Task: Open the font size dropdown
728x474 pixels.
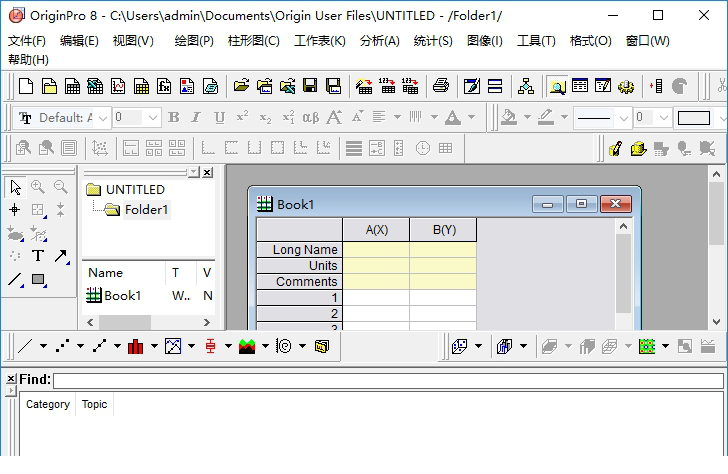Action: tap(153, 118)
